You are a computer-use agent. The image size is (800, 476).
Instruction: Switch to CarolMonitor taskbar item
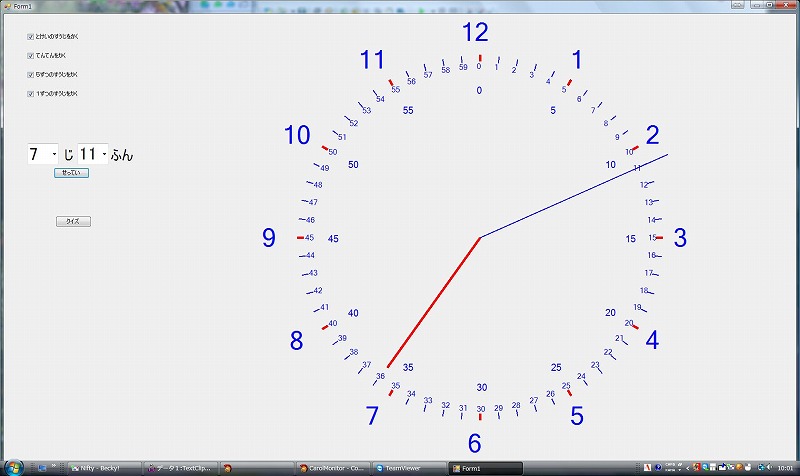(334, 468)
